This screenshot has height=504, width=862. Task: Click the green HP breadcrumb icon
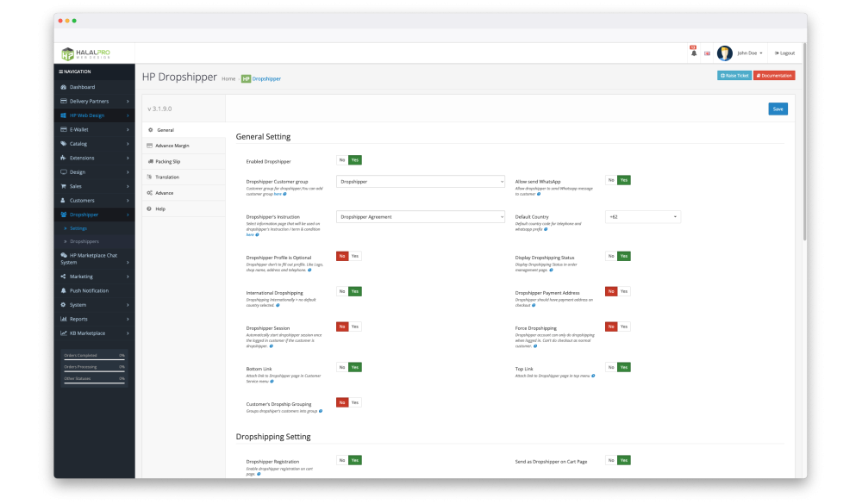coord(246,78)
